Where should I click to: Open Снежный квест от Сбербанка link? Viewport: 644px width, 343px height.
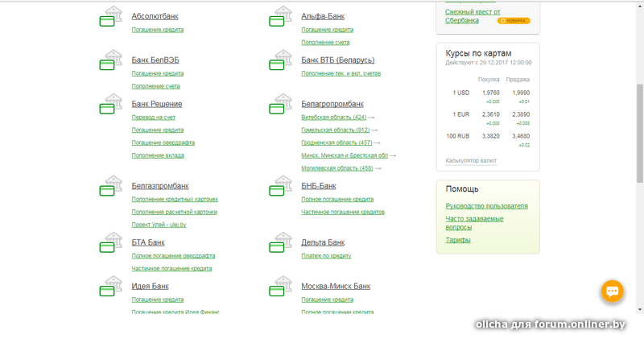473,15
